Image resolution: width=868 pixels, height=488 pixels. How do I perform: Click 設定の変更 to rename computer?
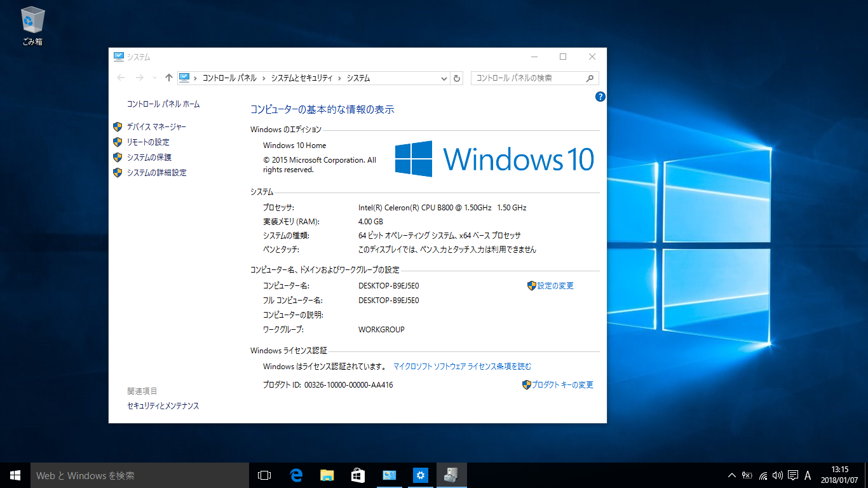click(x=555, y=286)
